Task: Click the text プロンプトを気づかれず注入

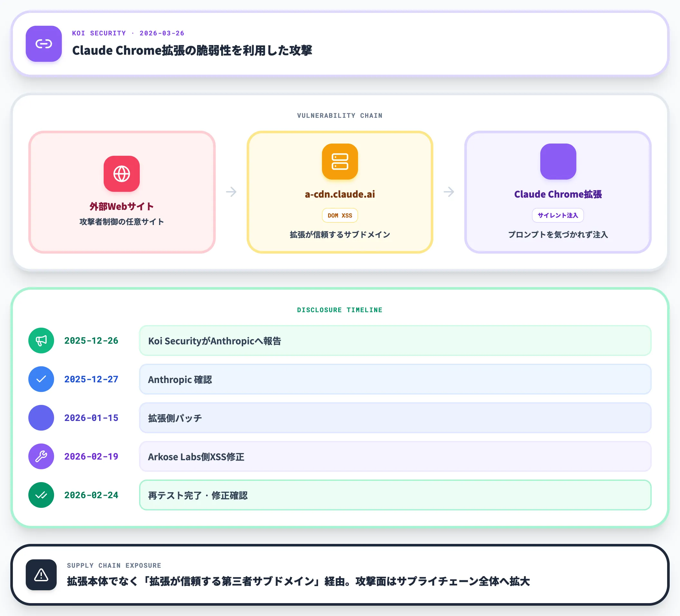Action: click(558, 235)
